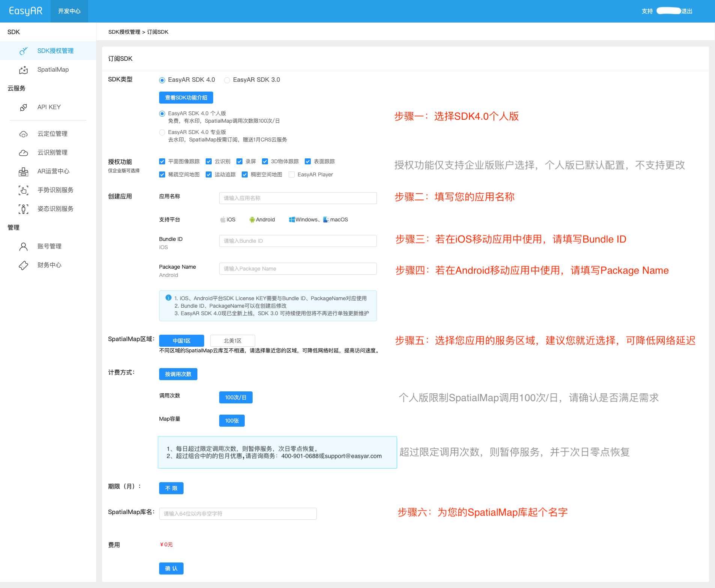The image size is (715, 588).
Task: Open 姿态识别服务 menu item
Action: (48, 209)
